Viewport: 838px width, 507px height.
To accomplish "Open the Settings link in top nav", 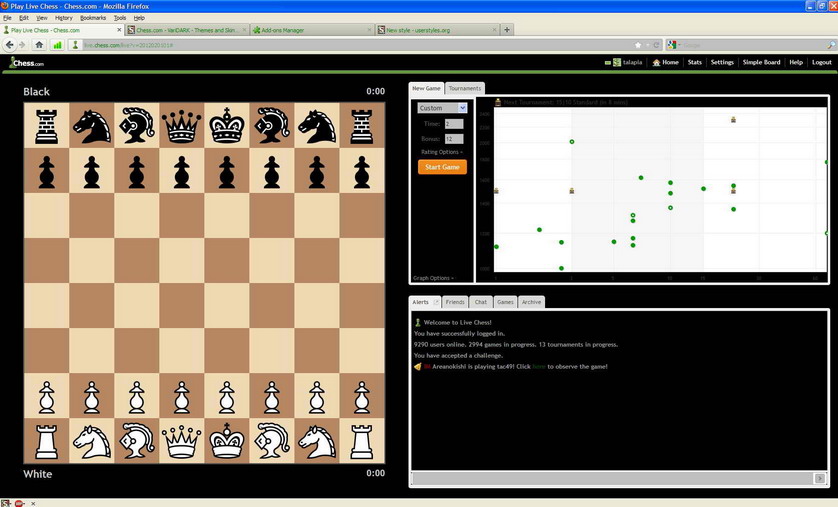I will pyautogui.click(x=722, y=63).
